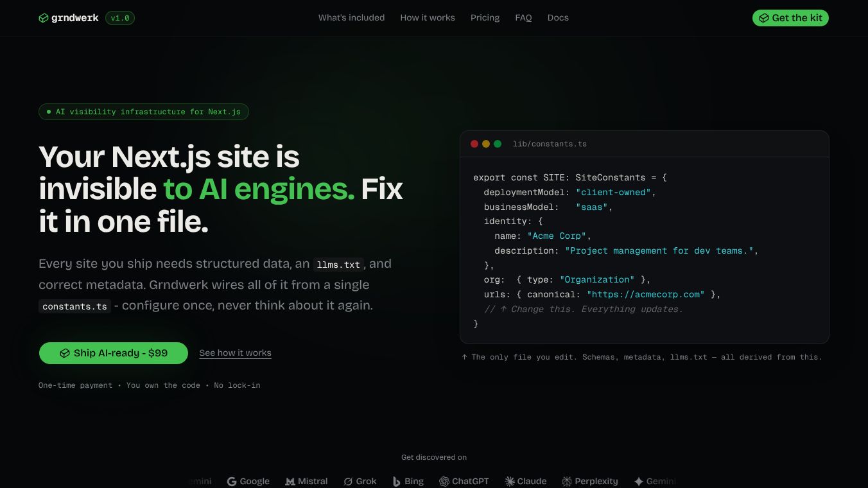Screen dimensions: 868x488
Task: Click the Change this. Everything updates. comment
Action: (584, 309)
